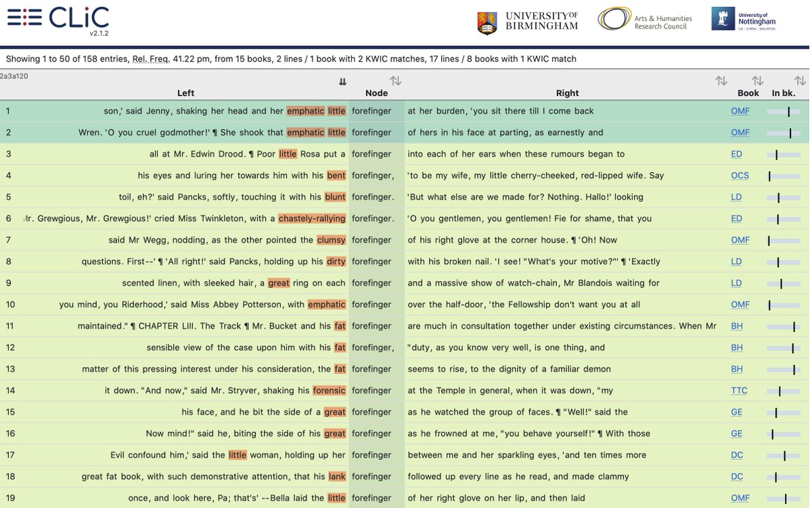Select highlighted word 'forensic' in row 14
This screenshot has height=508, width=812.
pyautogui.click(x=329, y=391)
